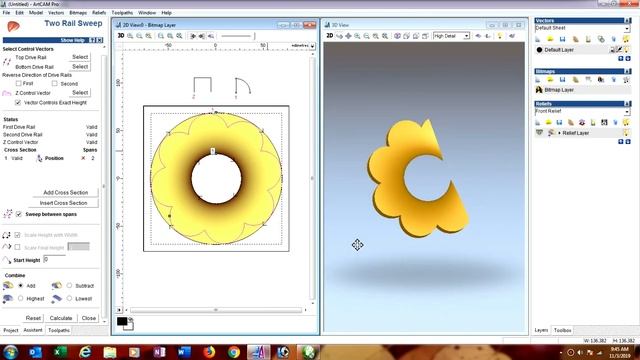Click the Windows Start button
640x360 pixels.
(x=10, y=351)
